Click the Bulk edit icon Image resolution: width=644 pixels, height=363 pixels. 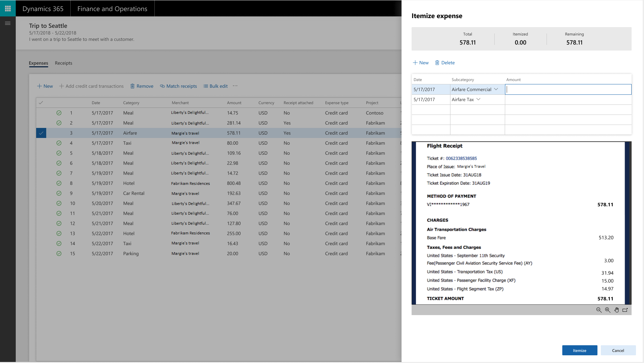pos(205,86)
